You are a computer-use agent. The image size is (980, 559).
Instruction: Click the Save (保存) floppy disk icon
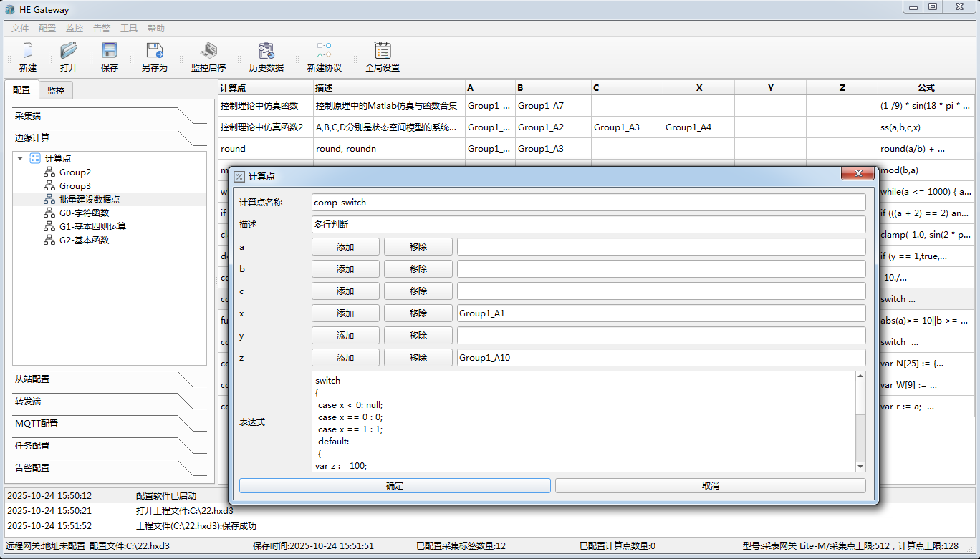[110, 51]
